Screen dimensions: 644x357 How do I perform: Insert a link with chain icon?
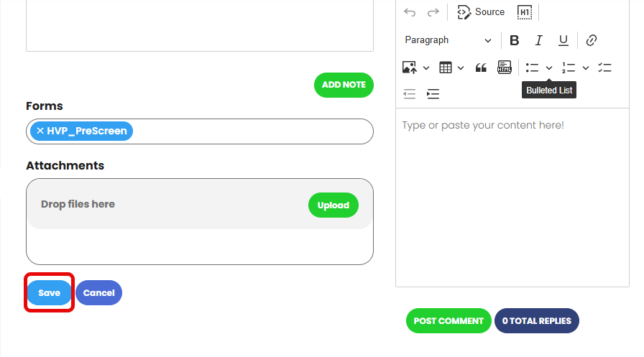[x=591, y=40]
